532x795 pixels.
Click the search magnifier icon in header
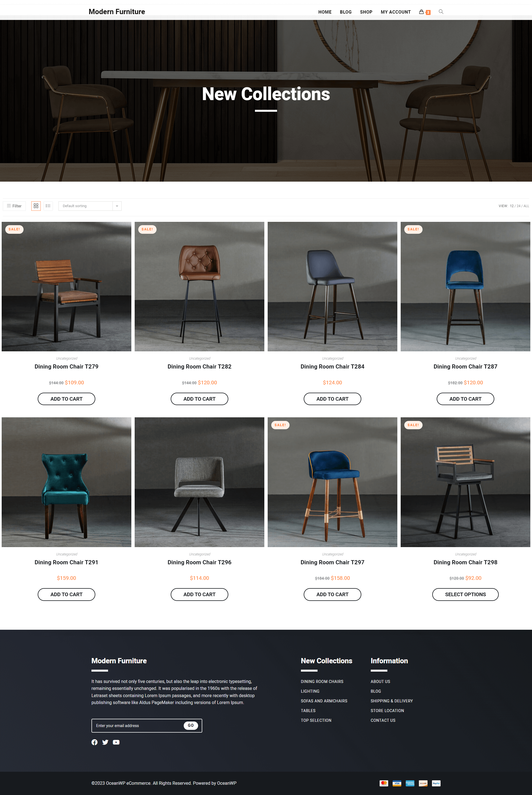click(x=441, y=12)
